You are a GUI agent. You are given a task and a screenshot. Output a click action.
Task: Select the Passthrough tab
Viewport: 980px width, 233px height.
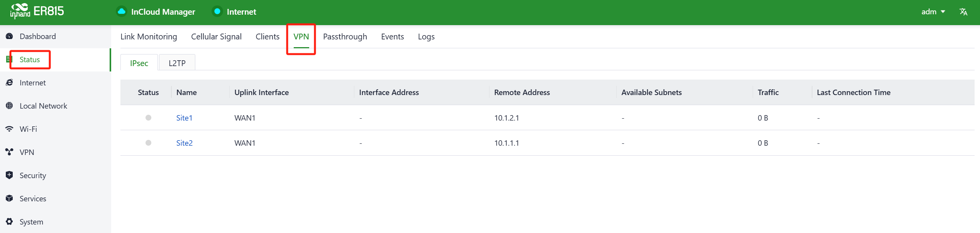click(345, 37)
